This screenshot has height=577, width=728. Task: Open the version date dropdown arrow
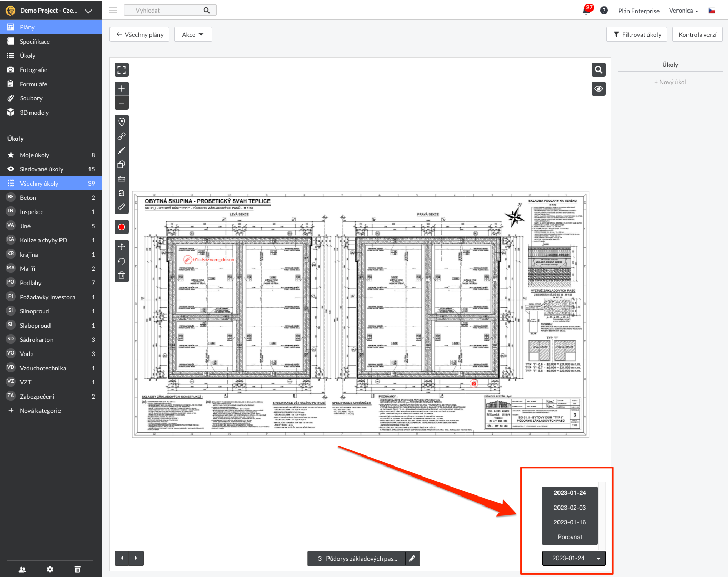pos(599,559)
